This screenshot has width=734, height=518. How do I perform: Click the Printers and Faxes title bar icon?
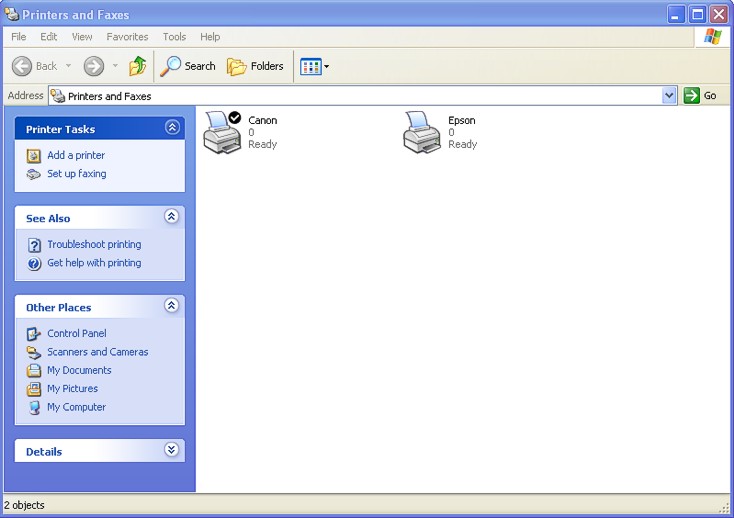pyautogui.click(x=12, y=15)
